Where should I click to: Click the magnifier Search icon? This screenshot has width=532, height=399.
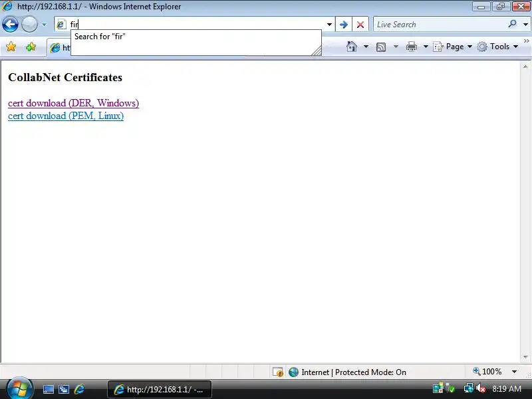[512, 24]
